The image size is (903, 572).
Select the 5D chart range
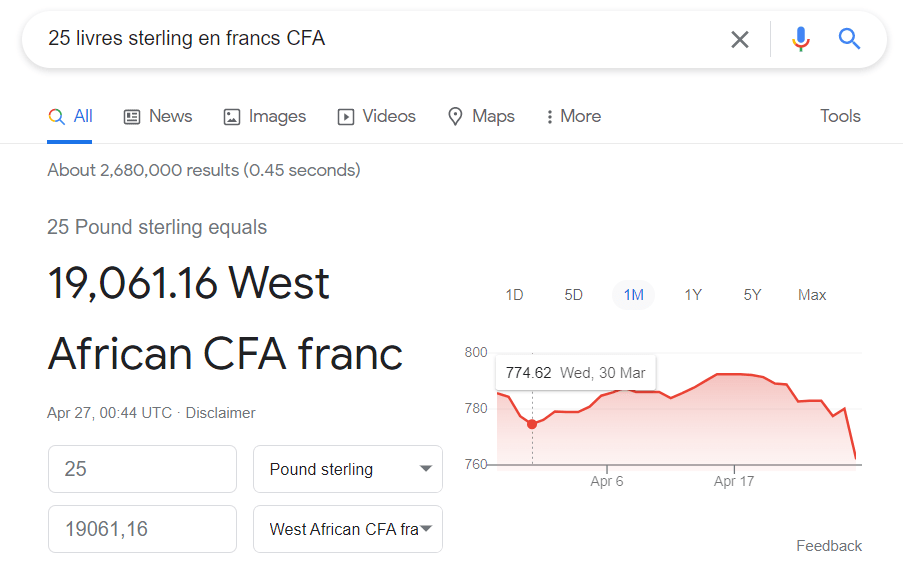tap(573, 295)
